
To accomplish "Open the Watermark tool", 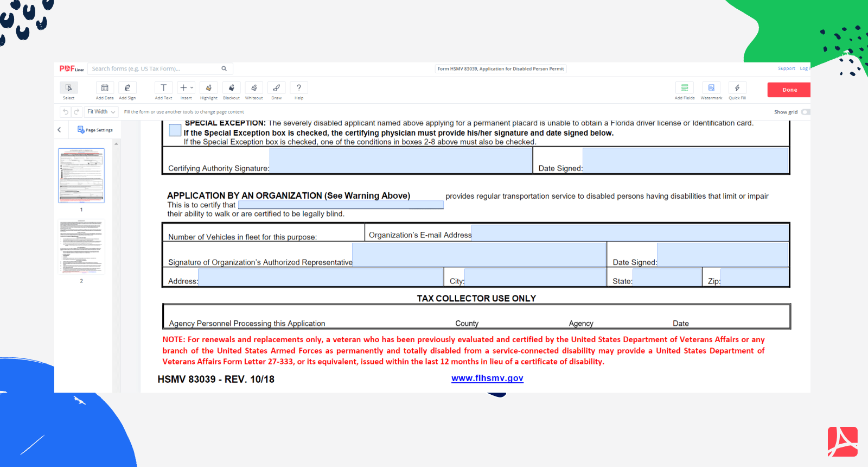I will 711,89.
